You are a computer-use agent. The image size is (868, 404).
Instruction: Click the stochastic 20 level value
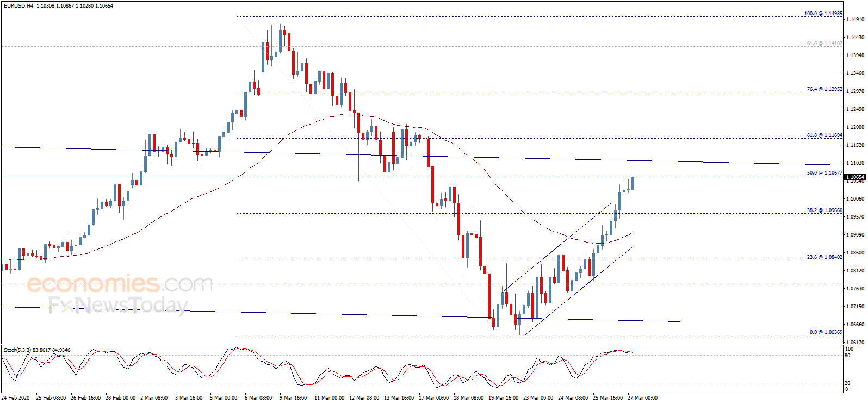pos(847,383)
